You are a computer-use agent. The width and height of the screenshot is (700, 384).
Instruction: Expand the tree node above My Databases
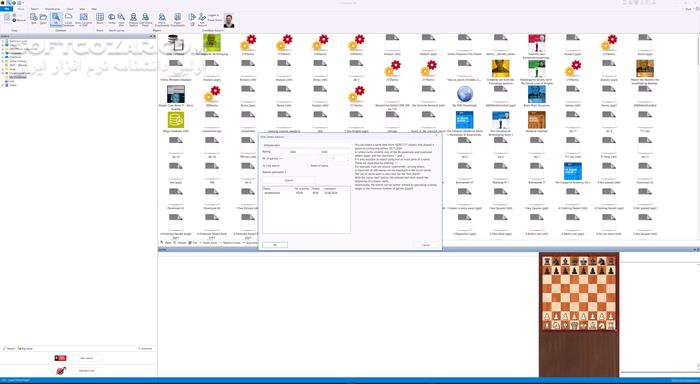pos(3,73)
